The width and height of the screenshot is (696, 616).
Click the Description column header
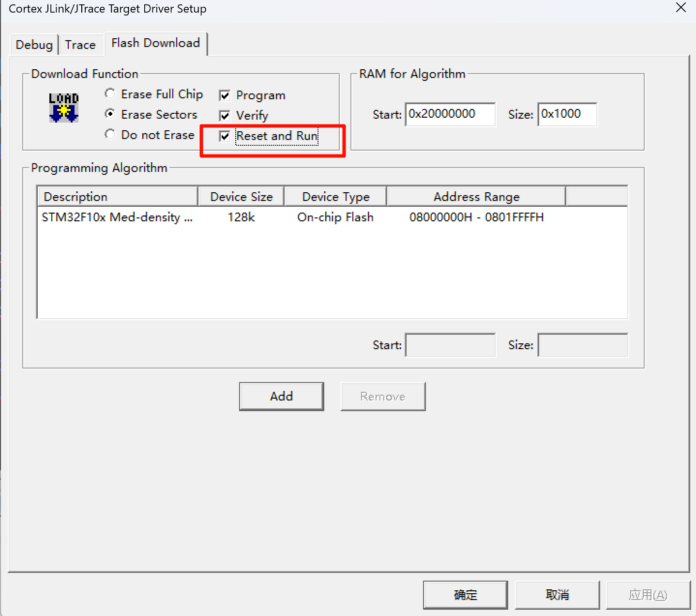coord(118,197)
